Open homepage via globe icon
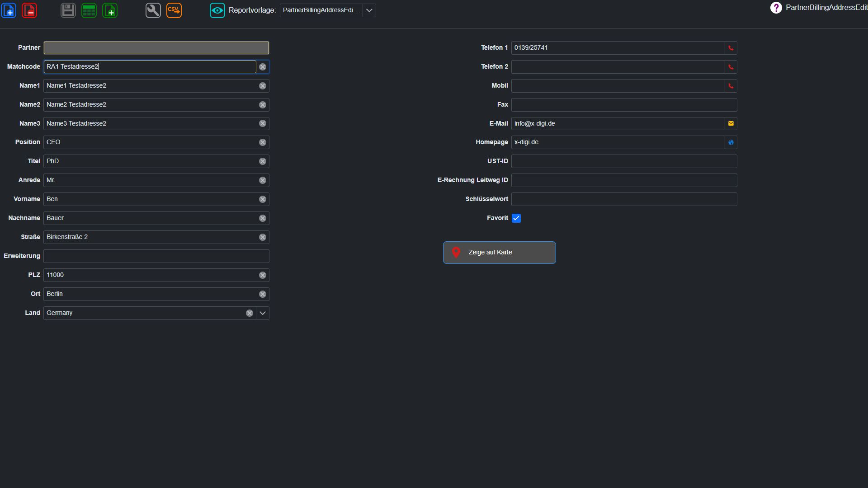Viewport: 868px width, 488px height. click(x=731, y=142)
